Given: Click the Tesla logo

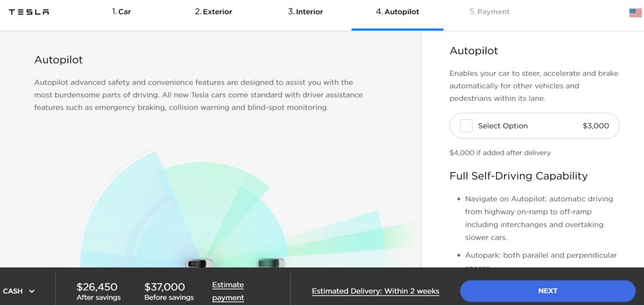Looking at the screenshot, I should (29, 12).
